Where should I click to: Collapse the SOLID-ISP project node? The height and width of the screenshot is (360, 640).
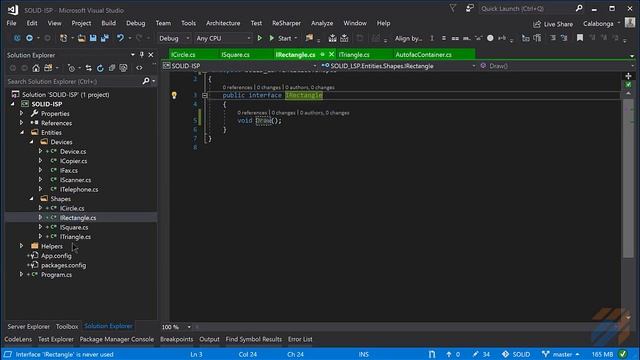pos(13,104)
